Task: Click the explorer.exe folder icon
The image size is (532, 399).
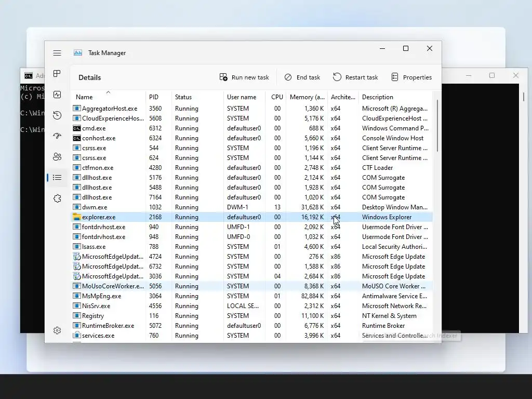Action: pyautogui.click(x=77, y=217)
